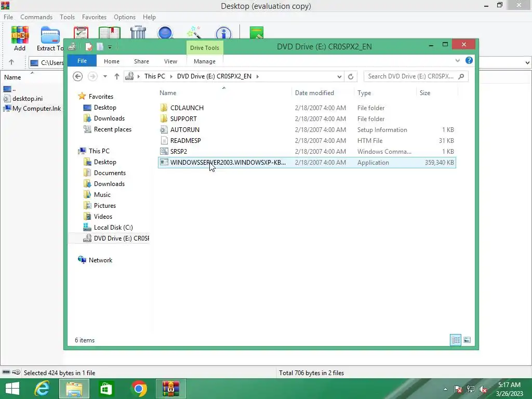
Task: Click the Action Center flag icon
Action: pyautogui.click(x=458, y=390)
